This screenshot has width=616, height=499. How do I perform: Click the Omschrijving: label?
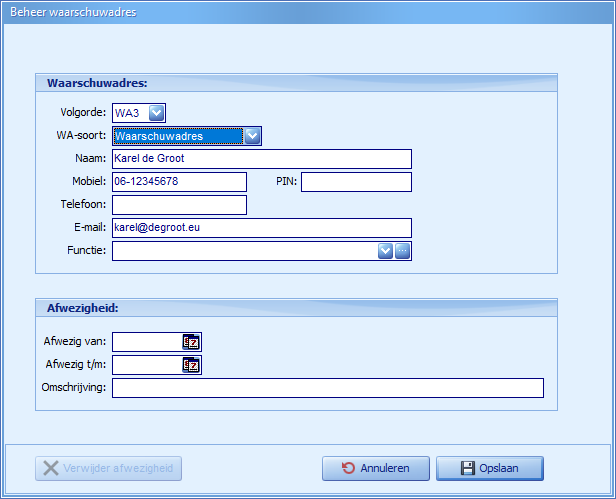click(74, 387)
